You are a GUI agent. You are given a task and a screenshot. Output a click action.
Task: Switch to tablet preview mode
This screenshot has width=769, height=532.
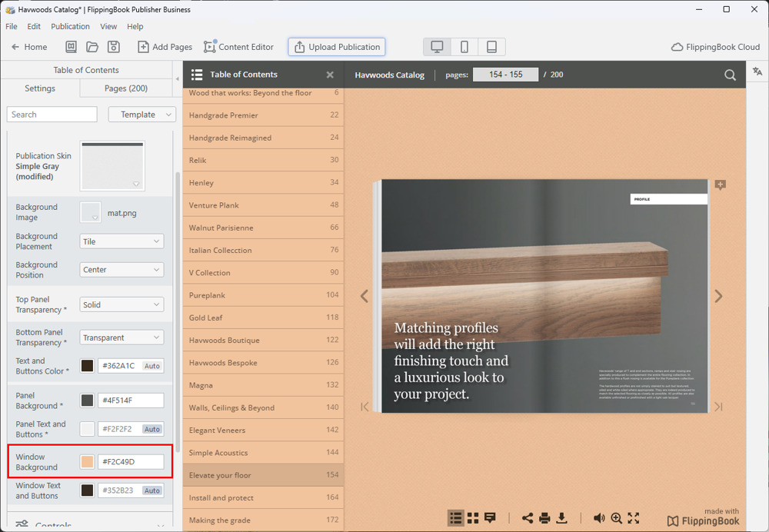click(491, 47)
